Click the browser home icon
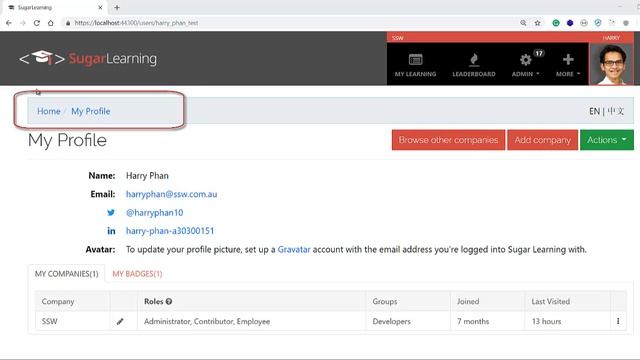This screenshot has height=360, width=640. 51,23
